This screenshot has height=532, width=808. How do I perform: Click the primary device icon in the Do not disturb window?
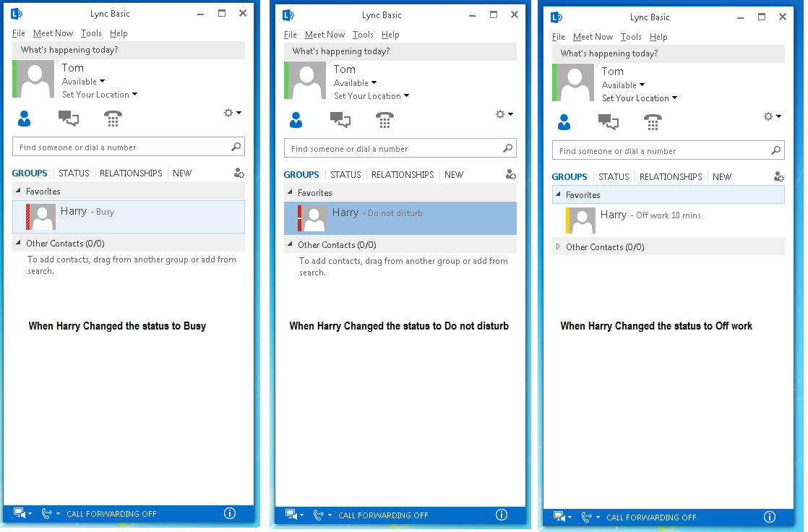(291, 515)
